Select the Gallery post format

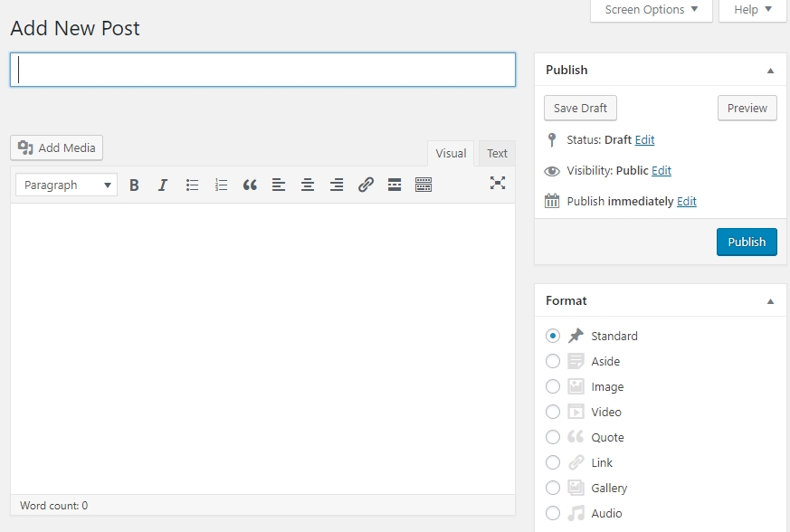553,488
